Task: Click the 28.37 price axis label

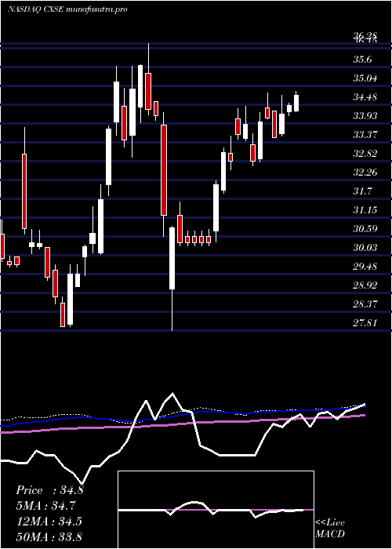Action: 365,304
